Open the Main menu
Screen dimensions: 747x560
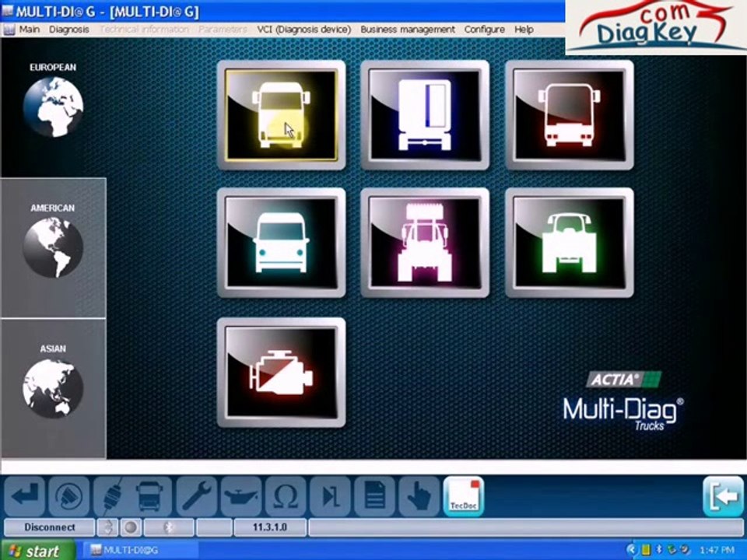tap(29, 30)
